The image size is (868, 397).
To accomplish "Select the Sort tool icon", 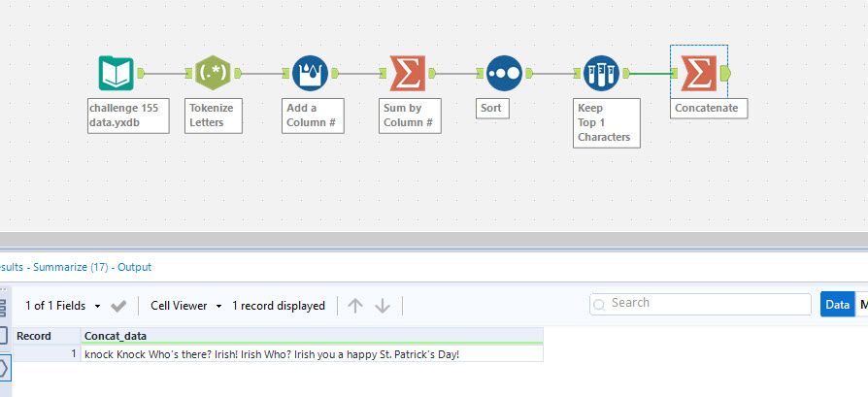I will (504, 73).
